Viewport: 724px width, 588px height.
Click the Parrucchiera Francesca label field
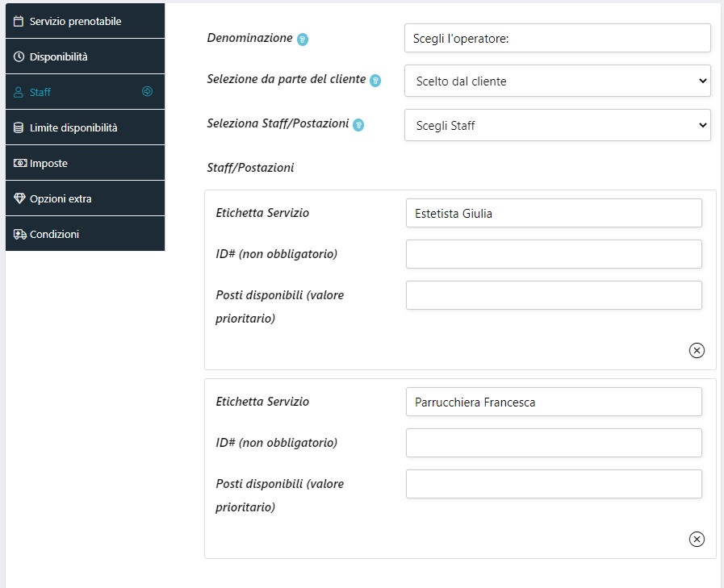pyautogui.click(x=554, y=402)
